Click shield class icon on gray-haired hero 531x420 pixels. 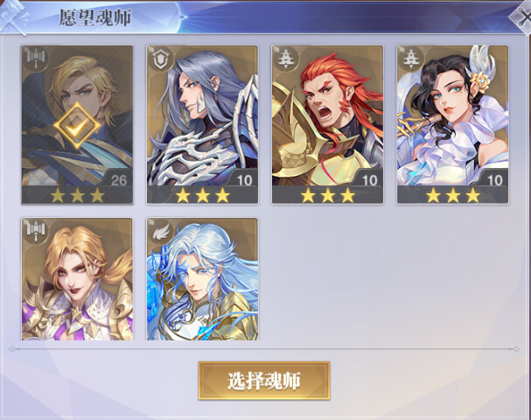click(161, 59)
